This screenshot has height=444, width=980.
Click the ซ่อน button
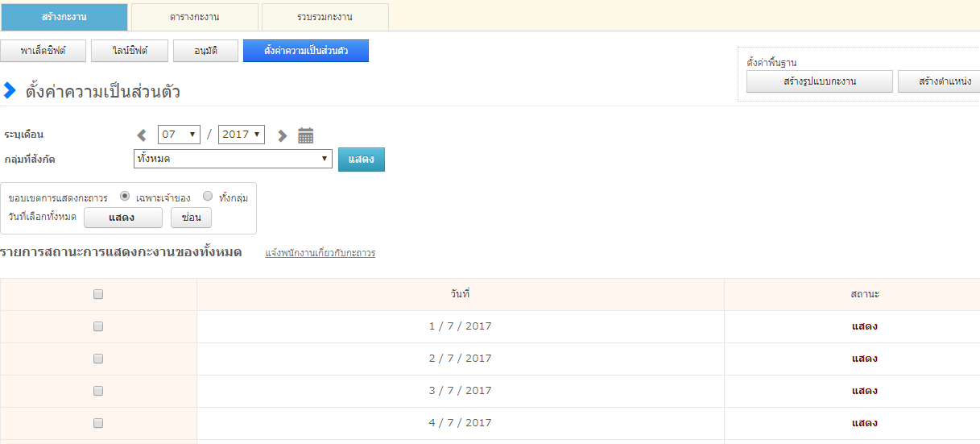(x=191, y=218)
